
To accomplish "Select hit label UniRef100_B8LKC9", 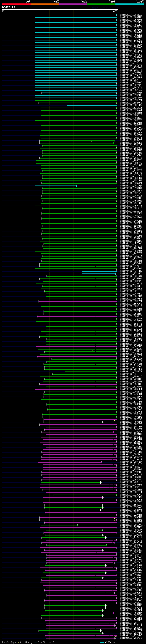I will [131, 105].
